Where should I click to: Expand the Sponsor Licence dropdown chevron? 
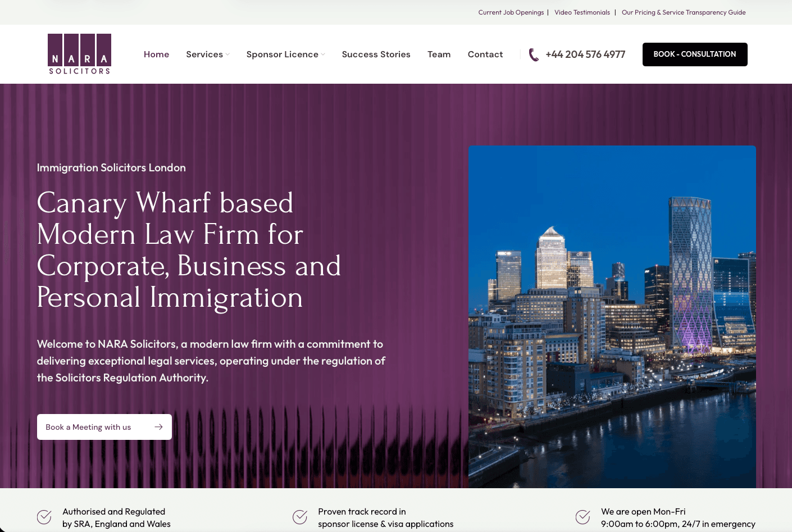click(x=323, y=54)
